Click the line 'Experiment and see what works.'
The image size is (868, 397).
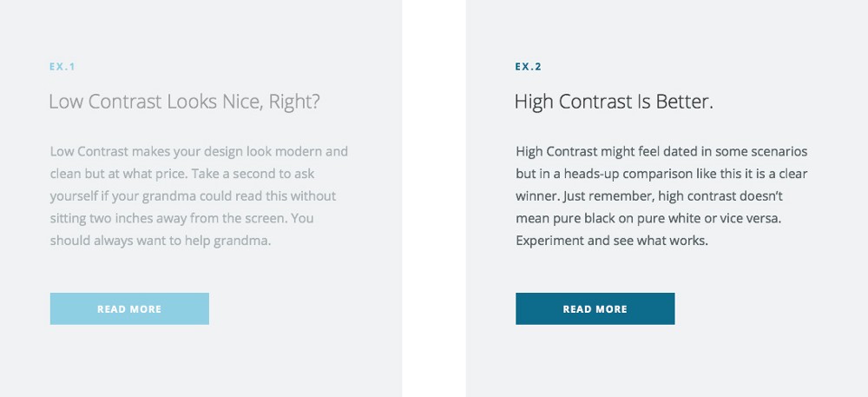coord(612,242)
